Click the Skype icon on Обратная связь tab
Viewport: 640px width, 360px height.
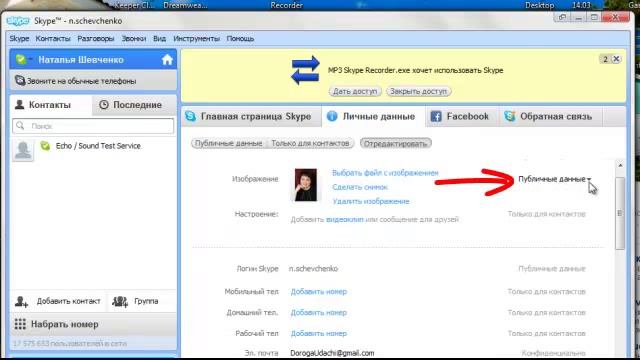509,116
